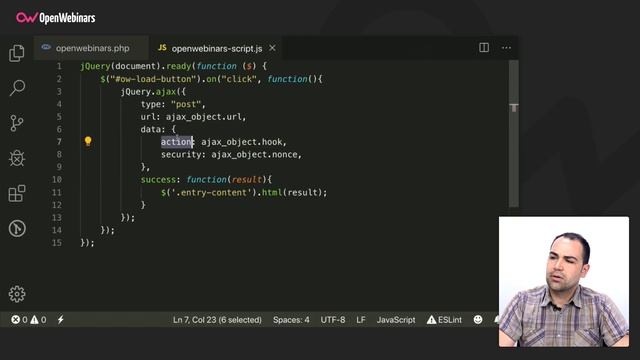The height and width of the screenshot is (360, 640).
Task: Click the split editor icon
Action: click(484, 48)
